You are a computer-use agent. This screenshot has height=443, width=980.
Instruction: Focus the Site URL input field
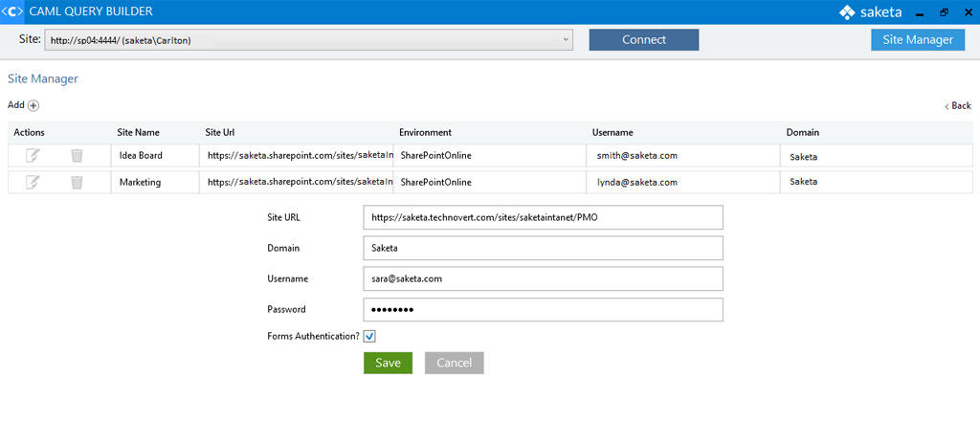[x=544, y=217]
